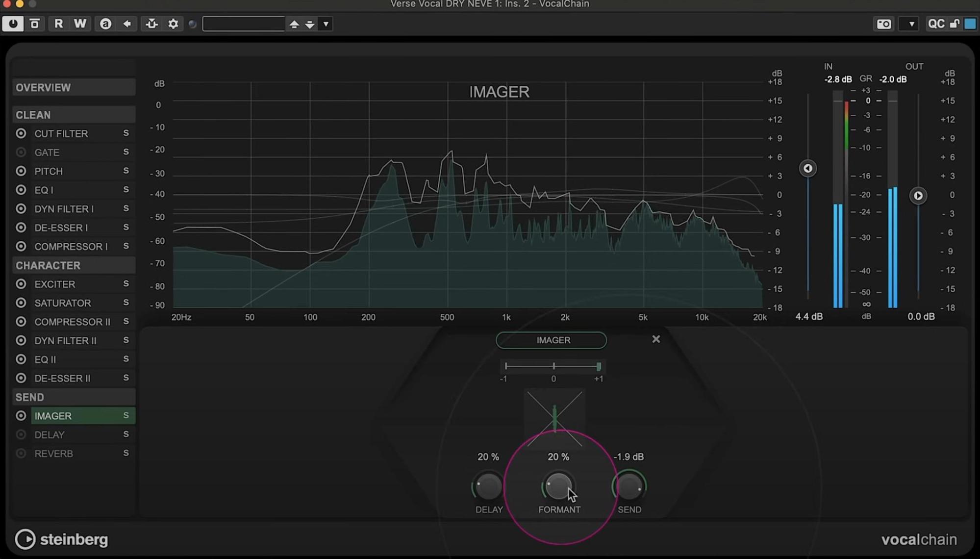Open plugin settings gear icon

tap(173, 24)
